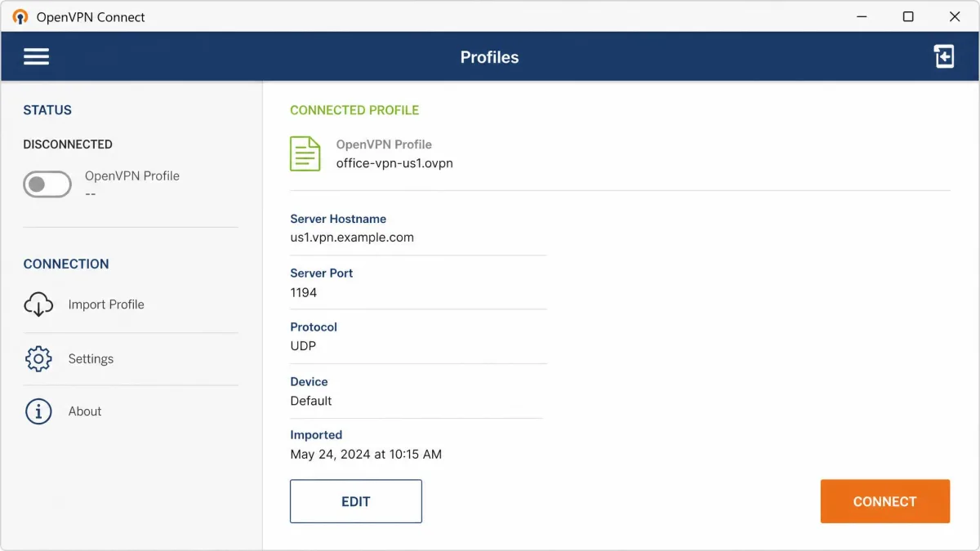Click the DISCONNECTED status text

[68, 144]
